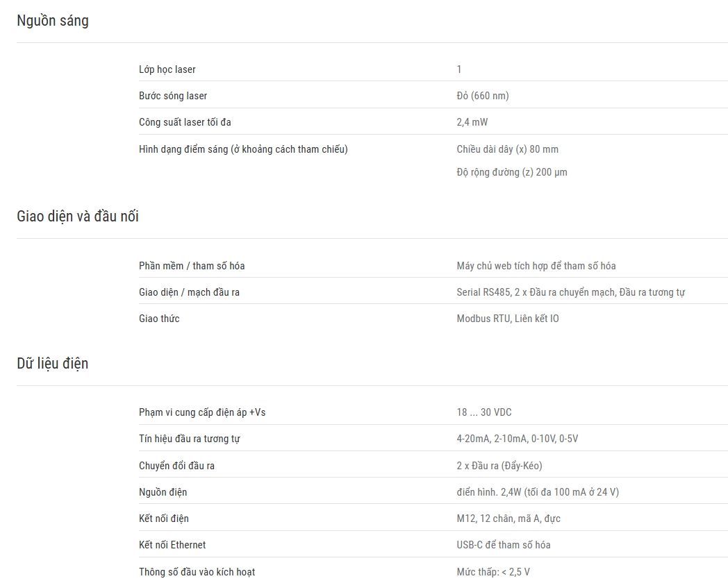Select 'Tín hiệu đầu ra tương tự' label

pyautogui.click(x=190, y=439)
